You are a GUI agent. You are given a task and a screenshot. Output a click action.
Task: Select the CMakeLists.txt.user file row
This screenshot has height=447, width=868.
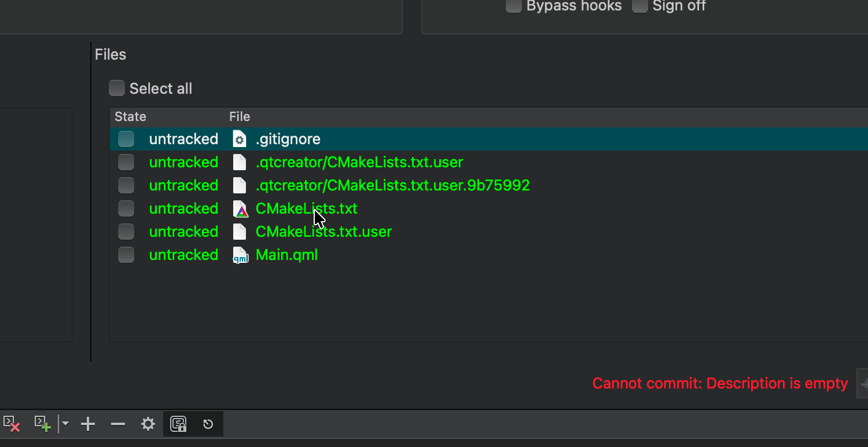coord(323,232)
